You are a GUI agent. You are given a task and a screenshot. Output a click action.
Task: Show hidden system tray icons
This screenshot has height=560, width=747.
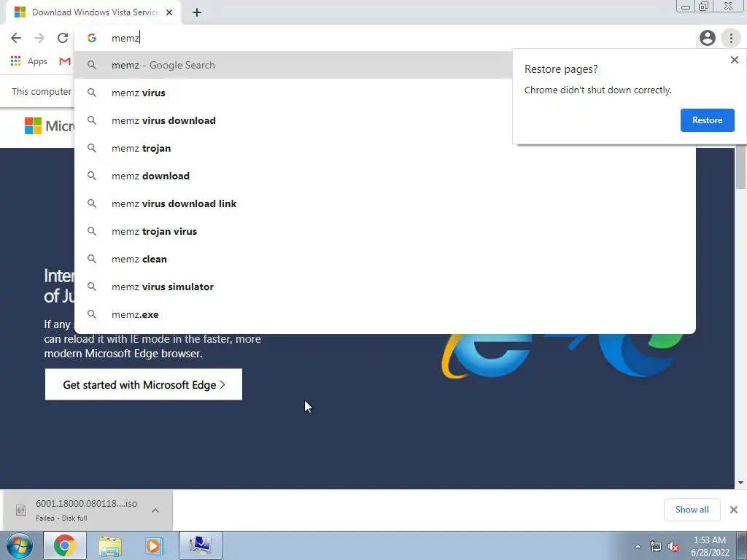click(x=638, y=546)
